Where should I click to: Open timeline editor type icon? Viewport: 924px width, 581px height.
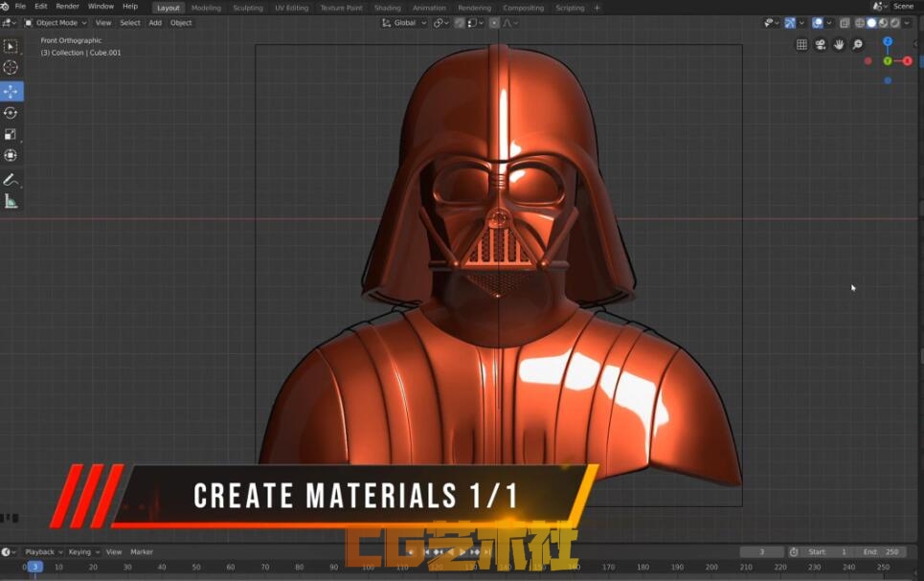click(x=8, y=552)
